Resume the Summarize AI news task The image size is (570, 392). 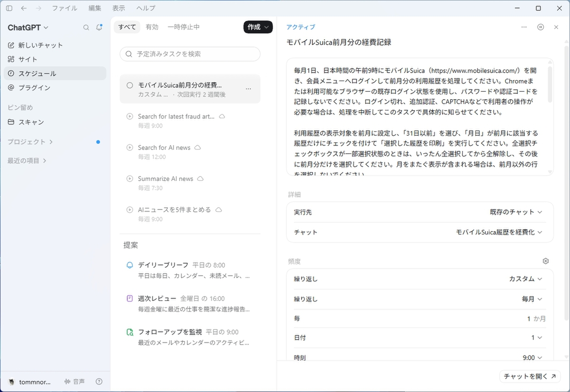[130, 179]
